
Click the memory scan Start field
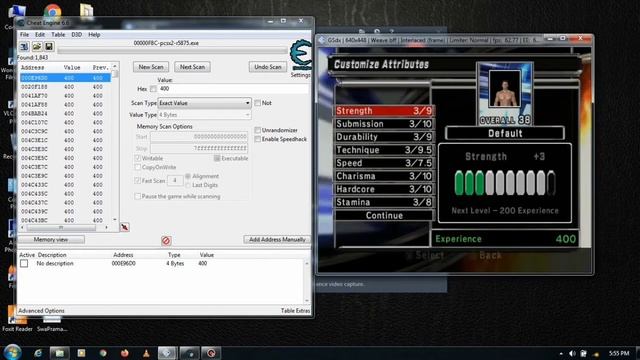(x=199, y=137)
